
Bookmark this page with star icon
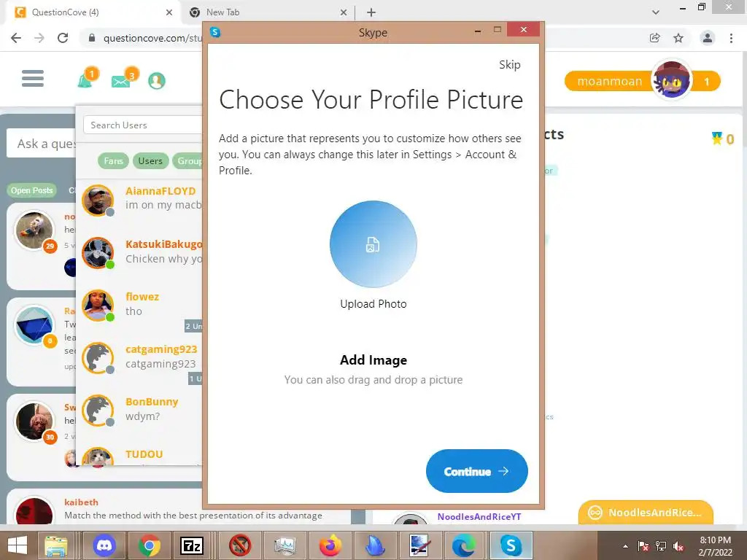[678, 38]
